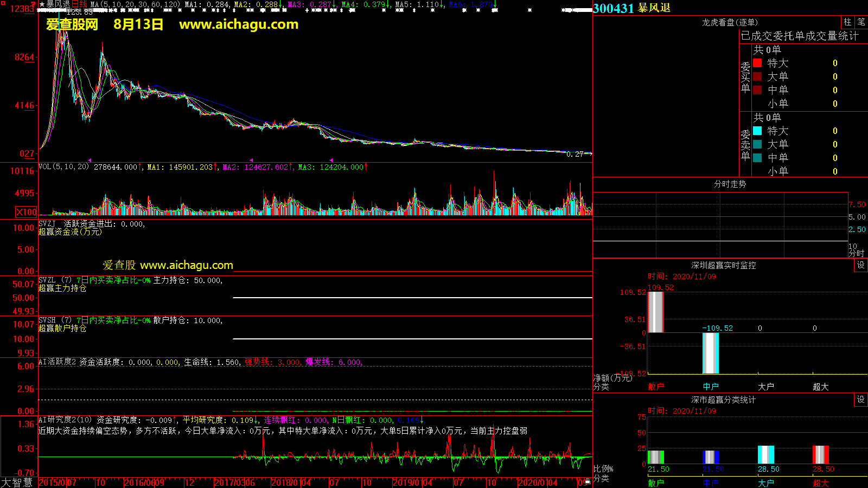
Task: Open 设 settings for 深市超赢分类统计 panel
Action: [x=861, y=400]
